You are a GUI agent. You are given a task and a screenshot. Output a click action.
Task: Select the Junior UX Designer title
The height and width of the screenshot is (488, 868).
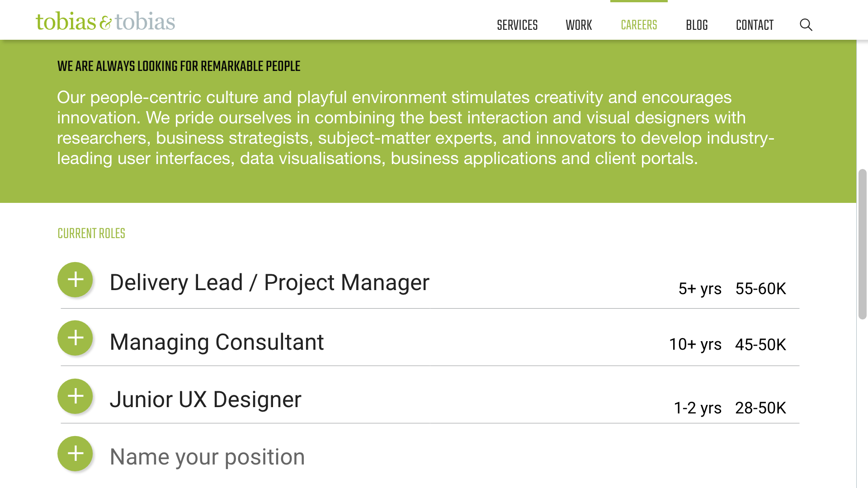click(205, 400)
